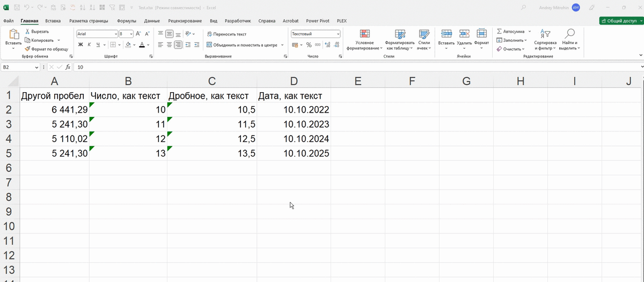Click Find and Select (Найти и выделить)
The width and height of the screenshot is (644, 282).
569,40
